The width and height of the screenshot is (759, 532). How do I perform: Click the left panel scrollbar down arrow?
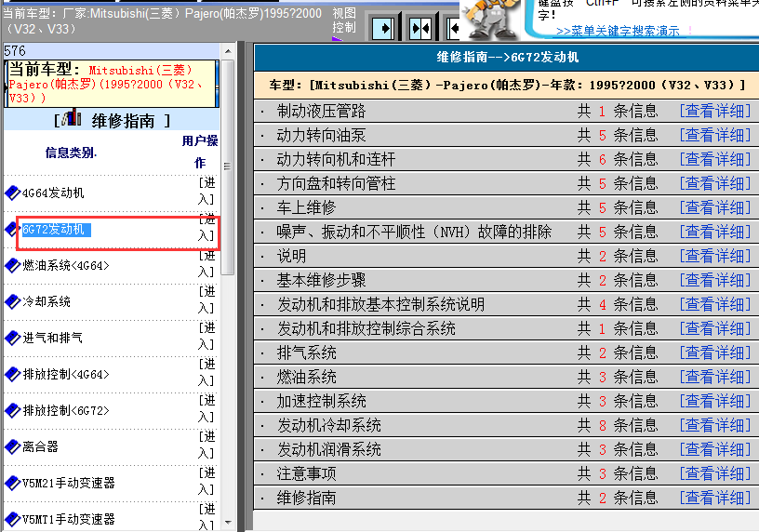(x=228, y=523)
